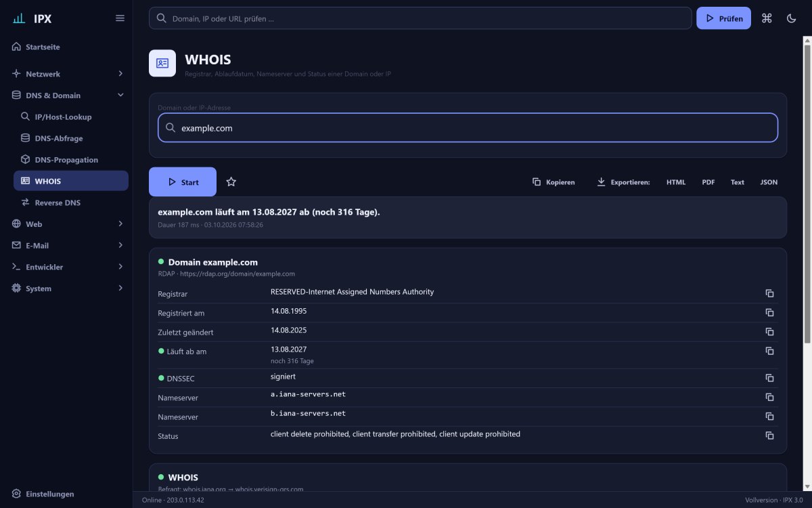Select WHOIS in the sidebar

tap(71, 181)
